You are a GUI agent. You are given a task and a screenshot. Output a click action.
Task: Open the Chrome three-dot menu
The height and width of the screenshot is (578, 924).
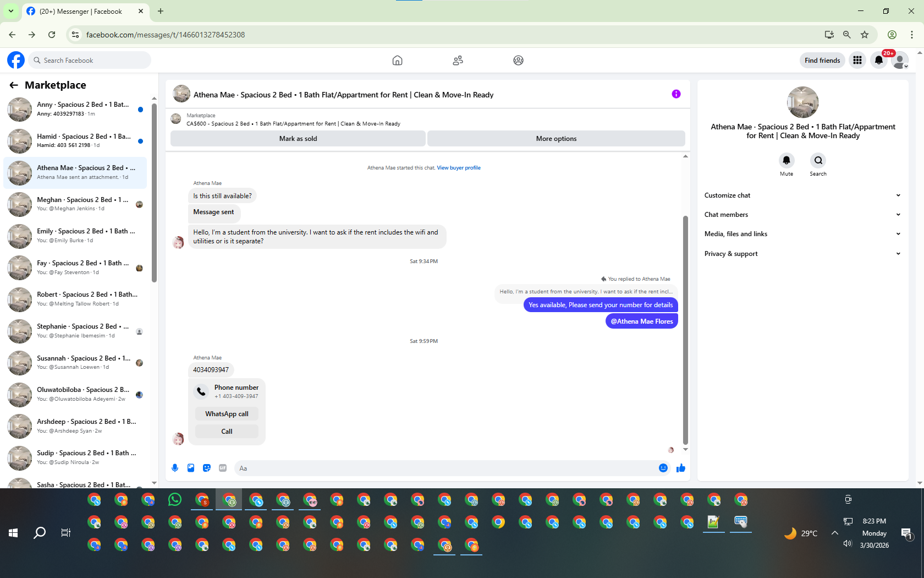pos(912,35)
